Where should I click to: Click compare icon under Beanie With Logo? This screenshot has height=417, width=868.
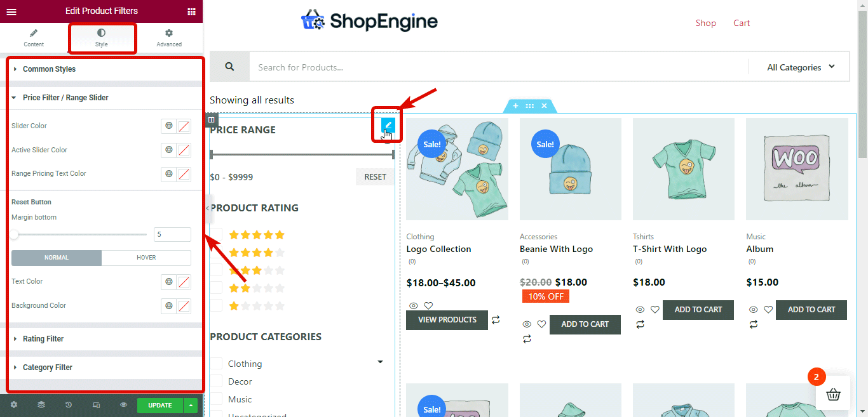527,339
